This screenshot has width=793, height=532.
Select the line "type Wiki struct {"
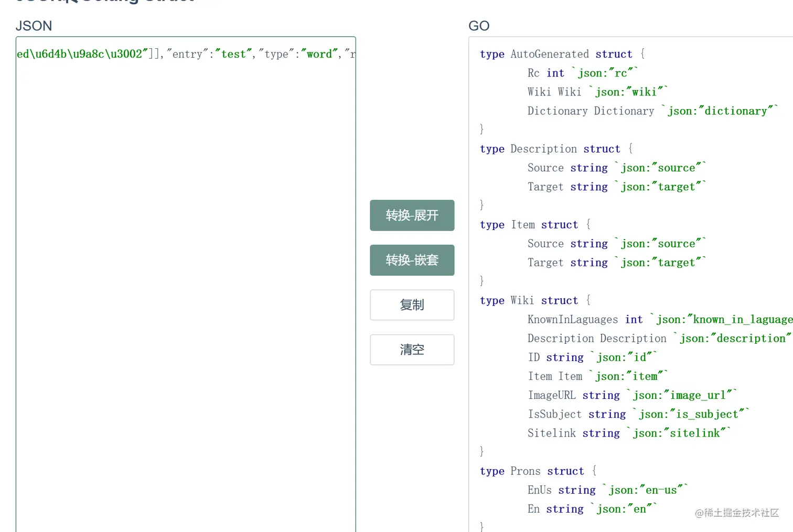pos(535,300)
